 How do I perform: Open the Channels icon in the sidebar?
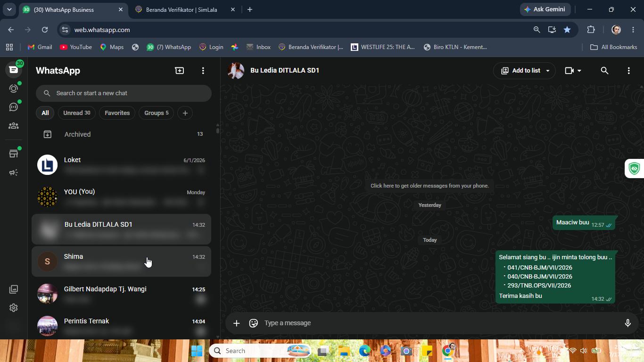click(14, 107)
